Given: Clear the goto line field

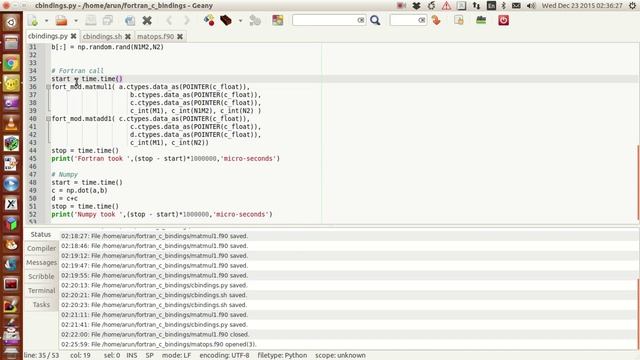Looking at the screenshot, I should tap(422, 20).
